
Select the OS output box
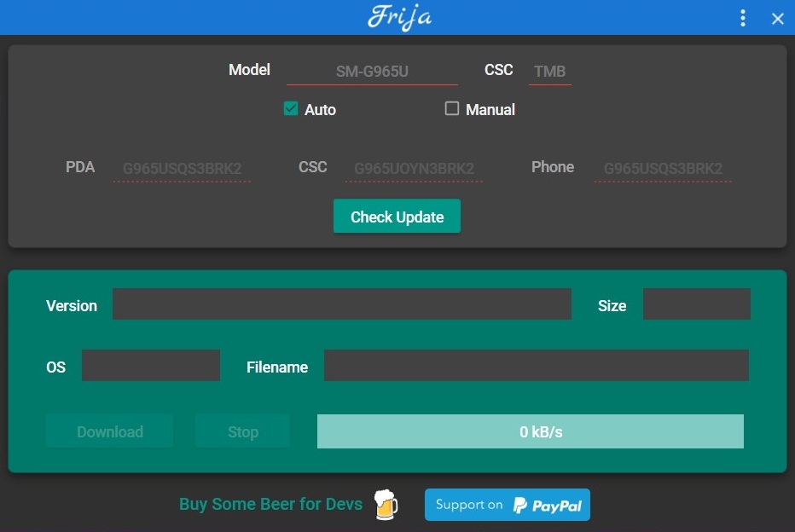[x=151, y=366]
